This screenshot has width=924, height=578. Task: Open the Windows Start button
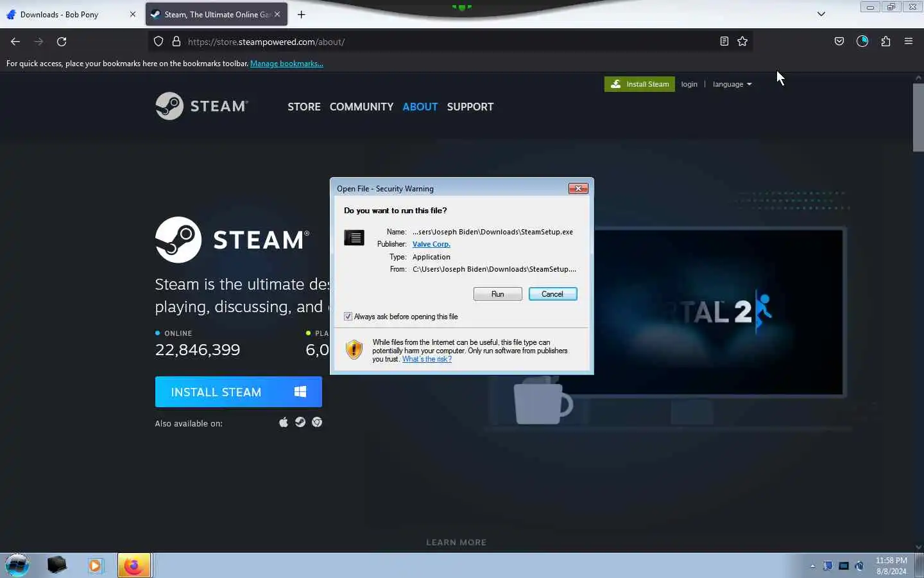point(17,565)
